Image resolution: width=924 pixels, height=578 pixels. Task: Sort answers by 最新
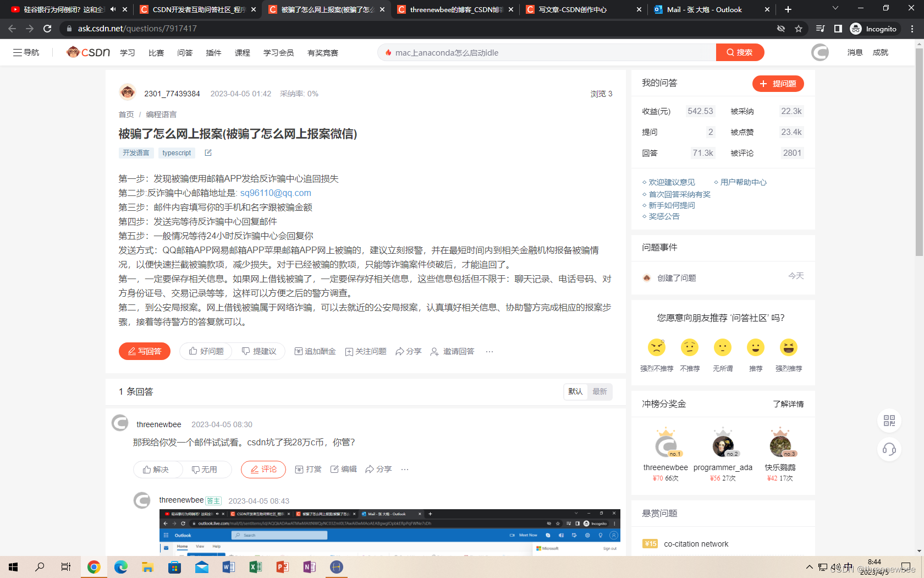pos(599,391)
